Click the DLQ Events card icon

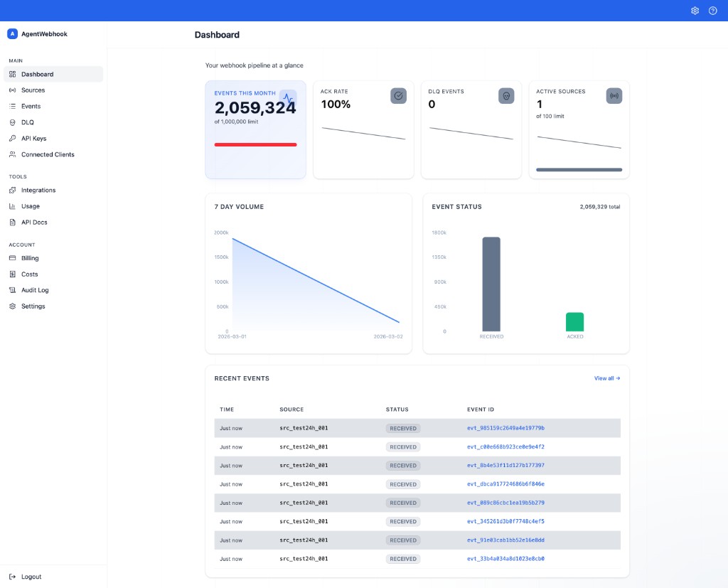pos(506,96)
